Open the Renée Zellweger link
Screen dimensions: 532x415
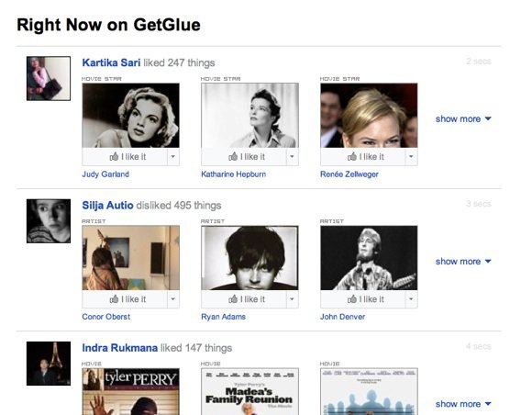tap(349, 174)
